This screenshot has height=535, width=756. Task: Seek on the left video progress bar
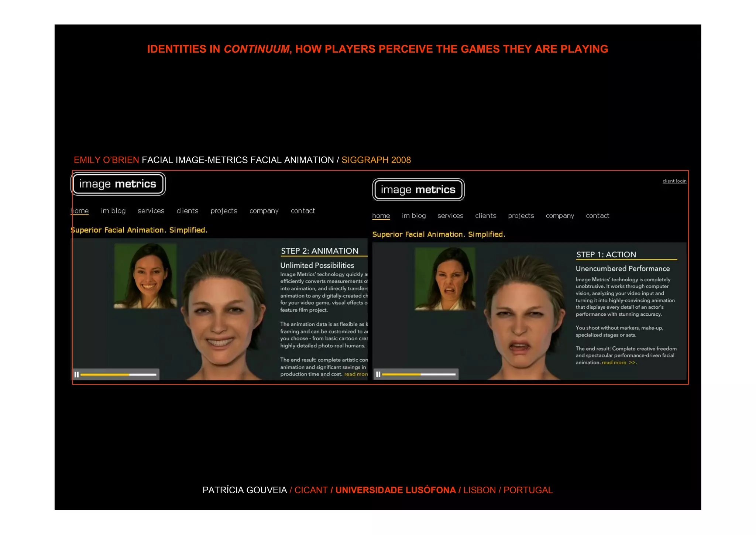coord(118,374)
